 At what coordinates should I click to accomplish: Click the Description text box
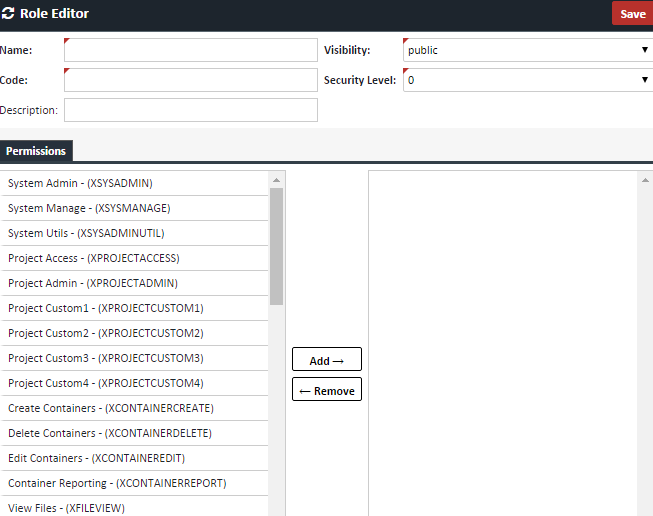190,110
